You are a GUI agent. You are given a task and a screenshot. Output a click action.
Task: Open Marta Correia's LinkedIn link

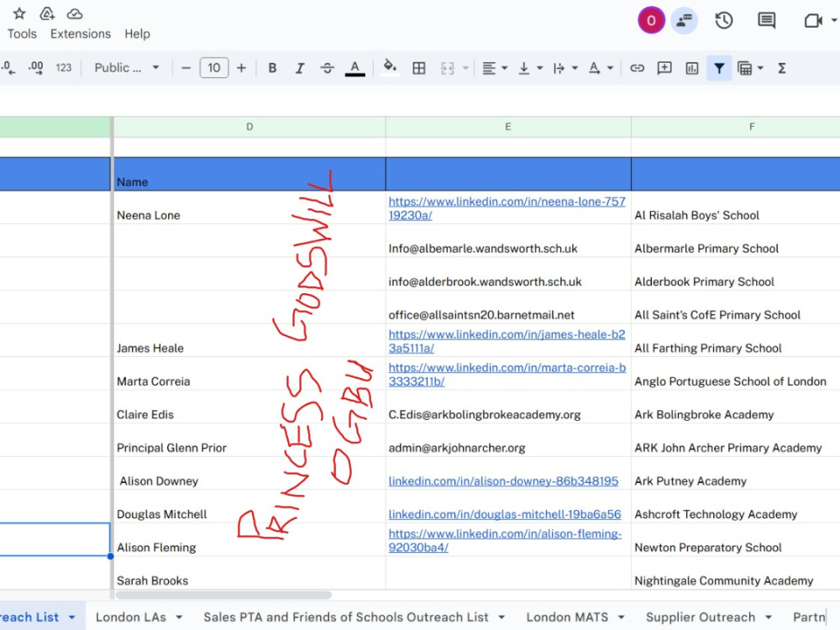(507, 375)
